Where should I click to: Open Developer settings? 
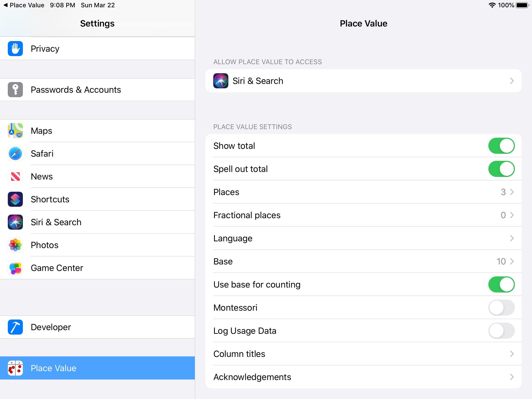pos(97,327)
